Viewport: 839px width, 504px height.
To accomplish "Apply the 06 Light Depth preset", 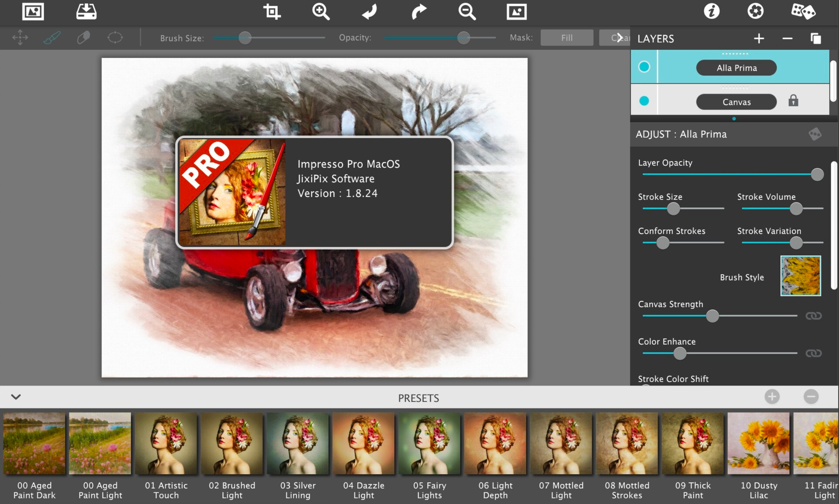I will click(495, 443).
